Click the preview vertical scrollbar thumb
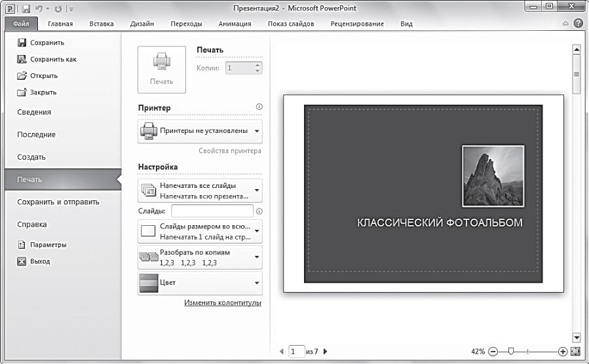The height and width of the screenshot is (364, 589). point(577,74)
